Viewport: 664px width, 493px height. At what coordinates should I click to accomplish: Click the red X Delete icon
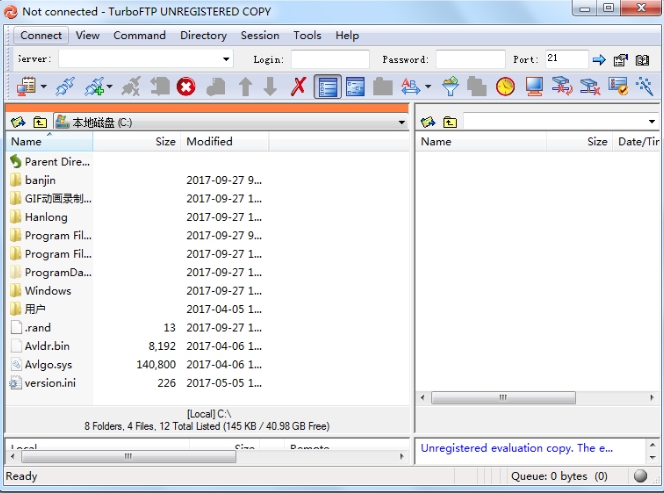tap(299, 87)
